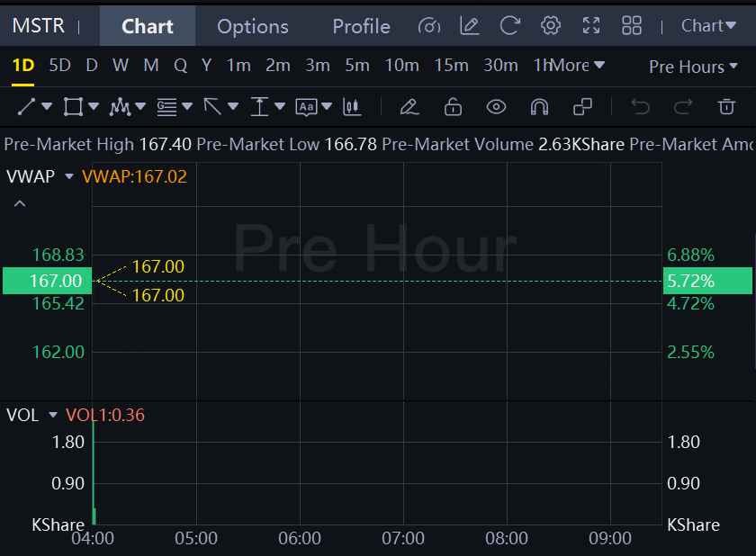This screenshot has width=756, height=556.
Task: Open the multi-chart grid layout
Action: 632,25
